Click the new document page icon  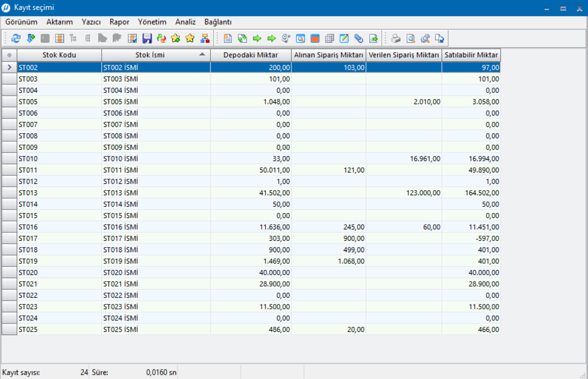[228, 38]
